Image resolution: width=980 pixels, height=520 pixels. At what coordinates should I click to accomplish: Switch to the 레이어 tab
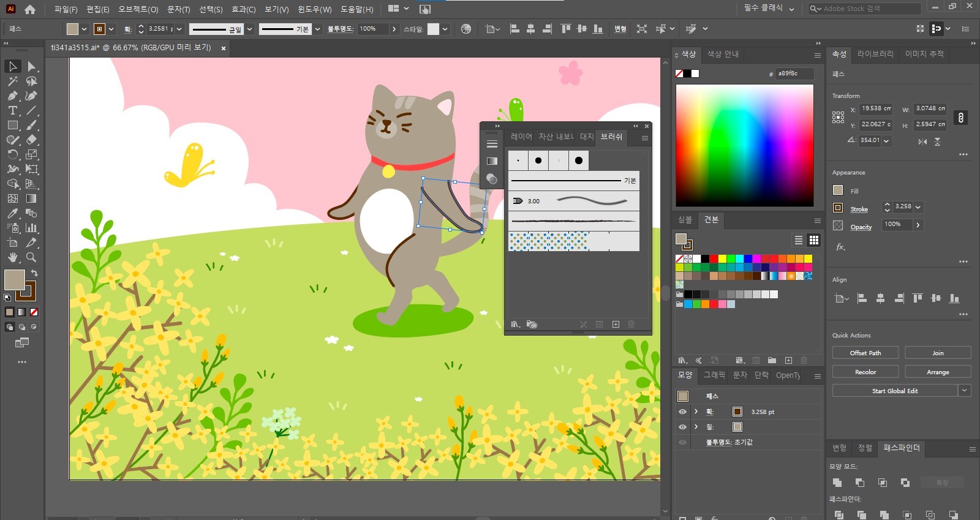[521, 137]
